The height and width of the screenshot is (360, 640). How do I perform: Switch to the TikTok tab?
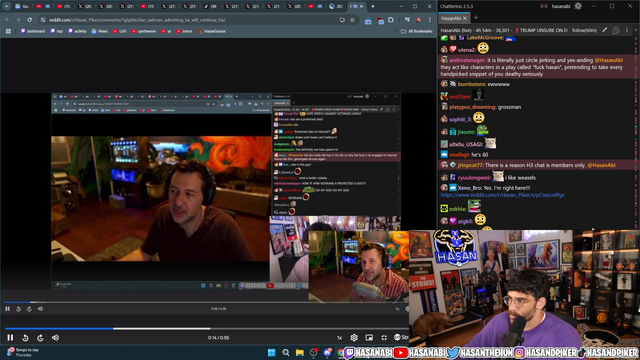pyautogui.click(x=210, y=6)
